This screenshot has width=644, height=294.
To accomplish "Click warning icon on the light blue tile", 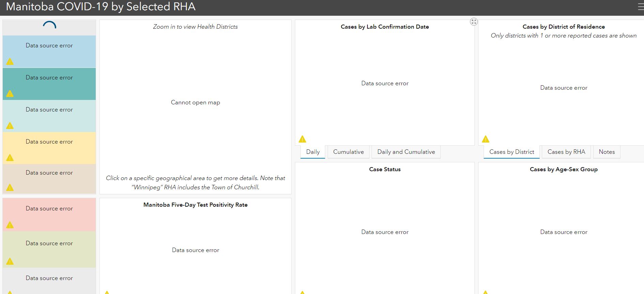I will (x=10, y=62).
